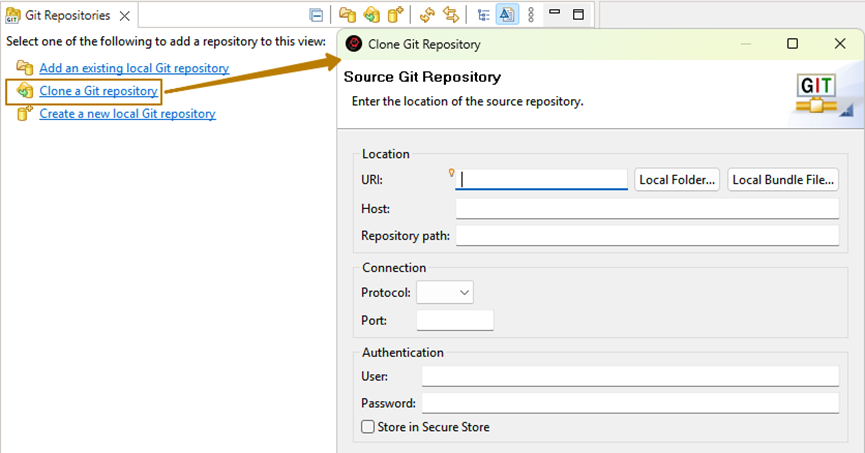Screen dimensions: 865x453
Task: Focus the Password input field
Action: pyautogui.click(x=630, y=403)
